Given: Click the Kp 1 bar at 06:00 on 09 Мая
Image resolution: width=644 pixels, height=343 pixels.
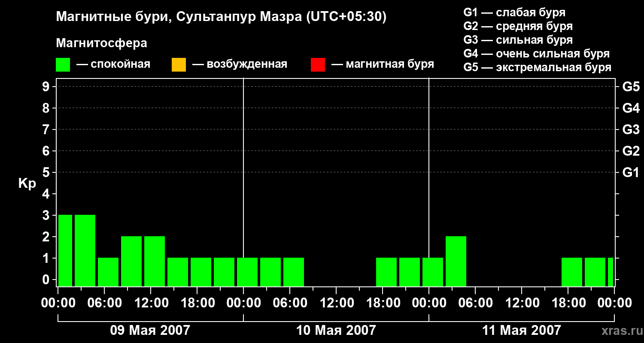Looking at the screenshot, I should [108, 272].
